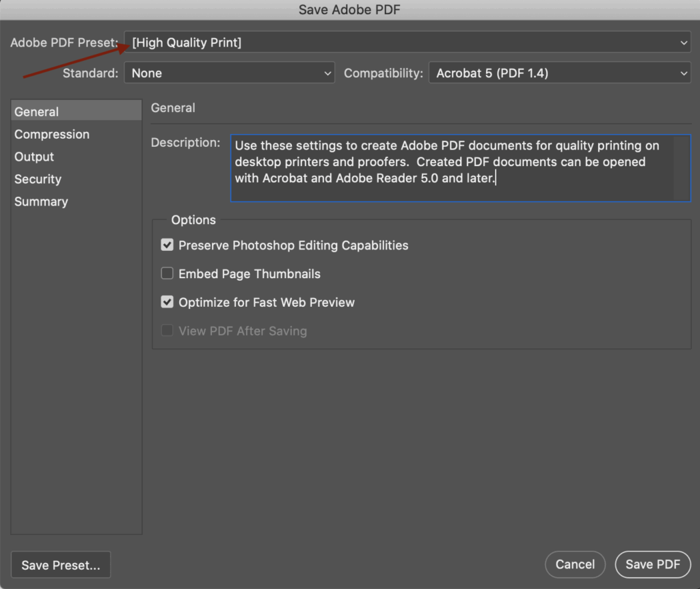Image resolution: width=700 pixels, height=589 pixels.
Task: Open the Security section
Action: tap(38, 179)
